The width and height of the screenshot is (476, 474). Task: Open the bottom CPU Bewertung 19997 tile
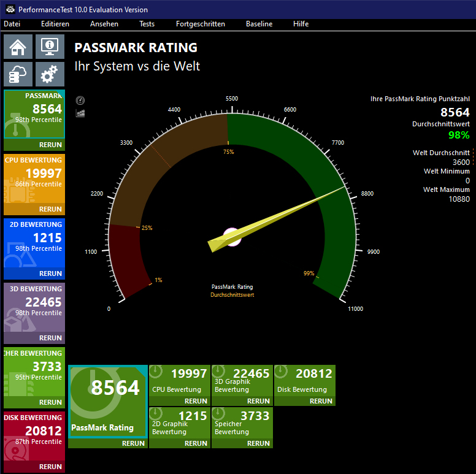point(180,381)
